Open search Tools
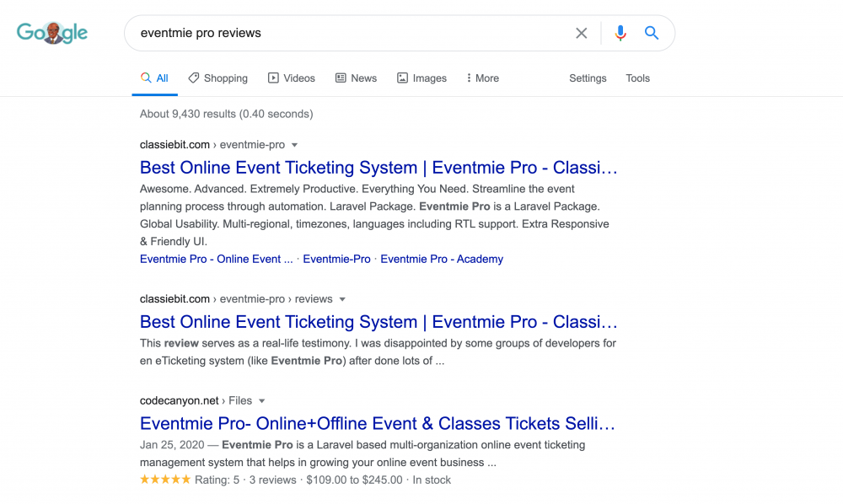Image resolution: width=843 pixels, height=504 pixels. coord(637,78)
